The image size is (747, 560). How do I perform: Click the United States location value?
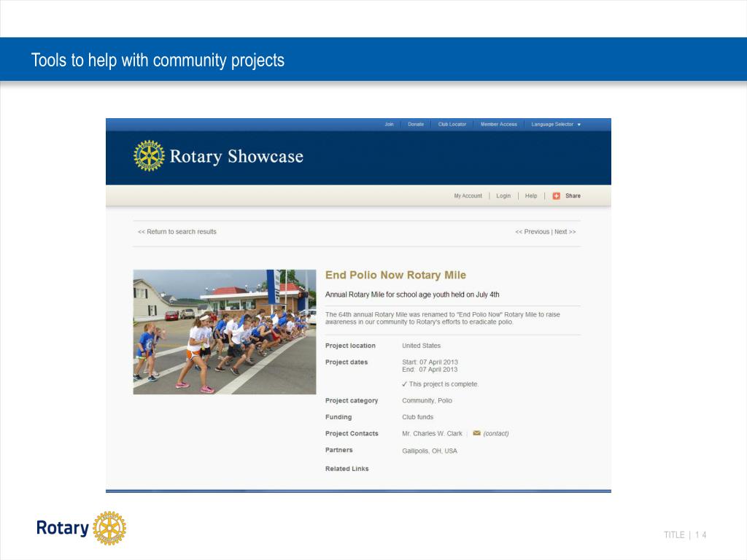click(x=421, y=346)
